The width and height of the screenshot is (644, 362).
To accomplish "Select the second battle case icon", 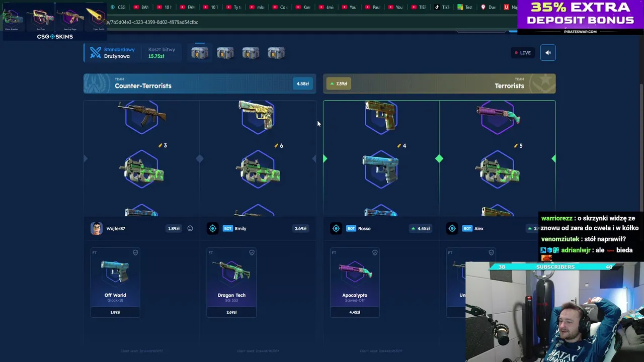I will point(225,53).
